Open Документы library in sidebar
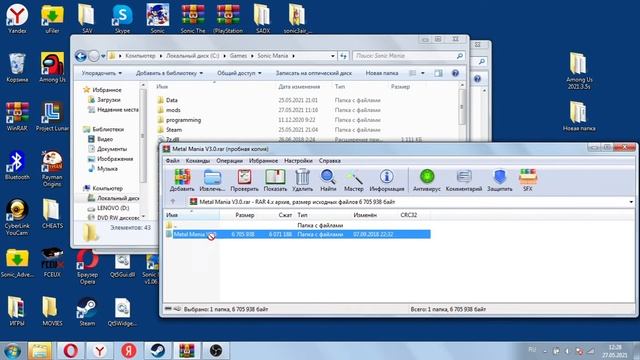The height and width of the screenshot is (360, 640). [112, 149]
